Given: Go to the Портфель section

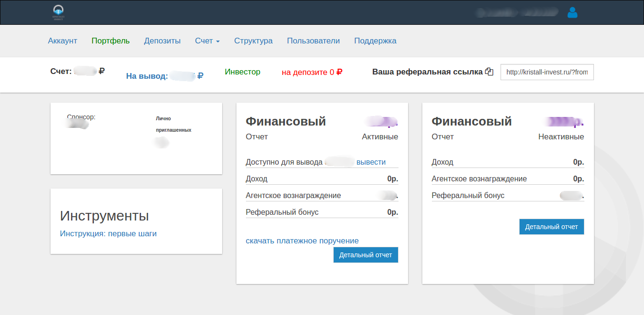Looking at the screenshot, I should [111, 41].
